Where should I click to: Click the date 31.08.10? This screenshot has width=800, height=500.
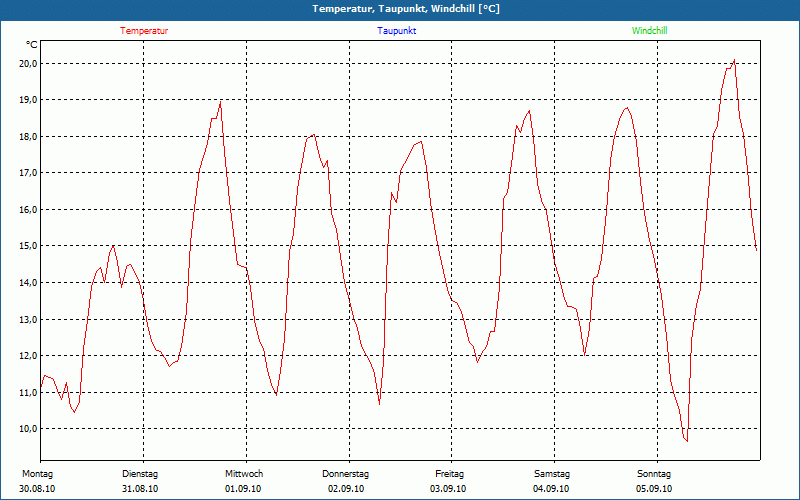[x=140, y=488]
